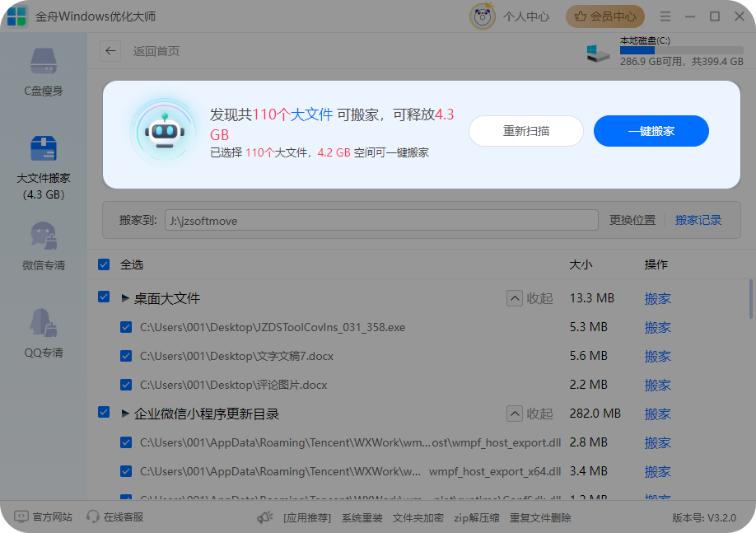Image resolution: width=756 pixels, height=533 pixels.
Task: Click the 一键搬家 button
Action: [651, 131]
